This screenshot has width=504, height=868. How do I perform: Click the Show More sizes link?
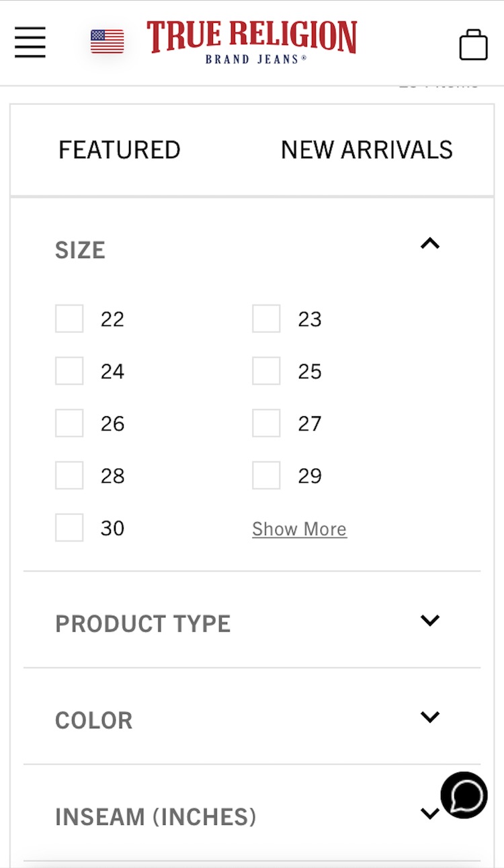pos(299,529)
